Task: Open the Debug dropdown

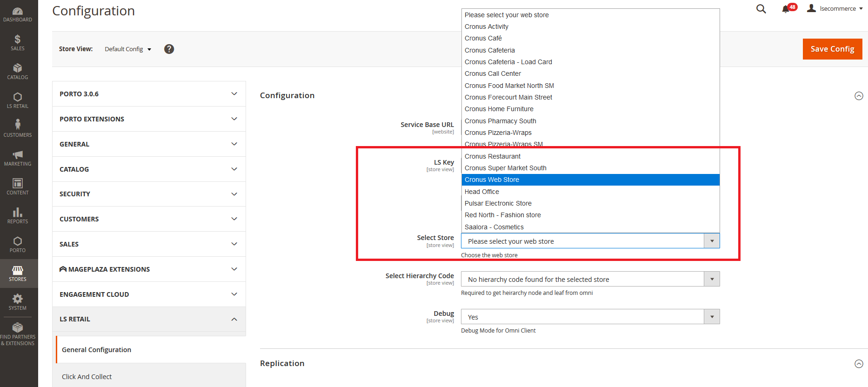Action: pos(590,317)
